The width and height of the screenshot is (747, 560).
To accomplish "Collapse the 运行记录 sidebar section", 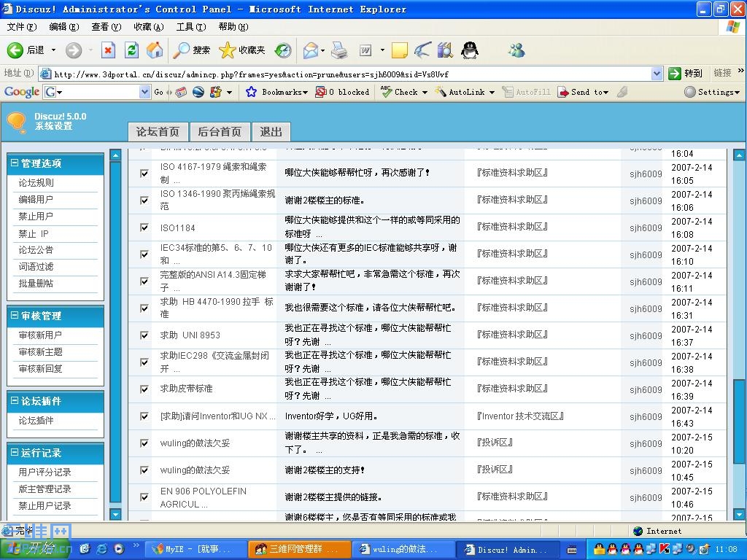I will click(15, 452).
